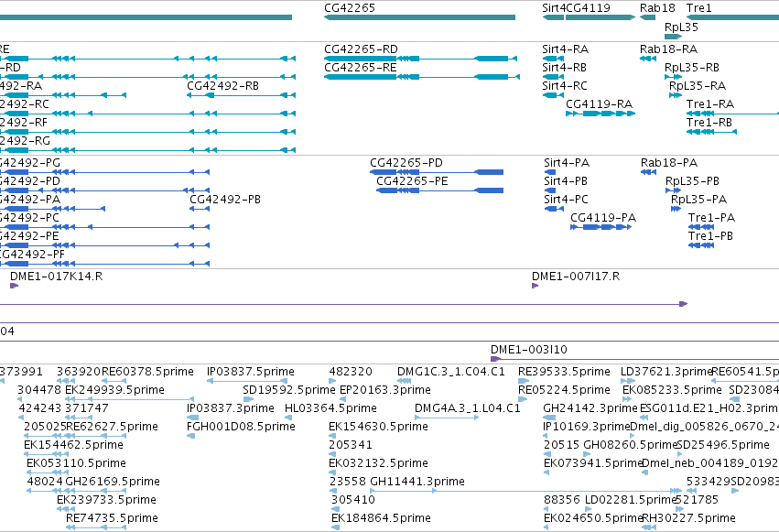Select EST RE74735.5prime
The height and width of the screenshot is (532, 779).
(x=96, y=528)
